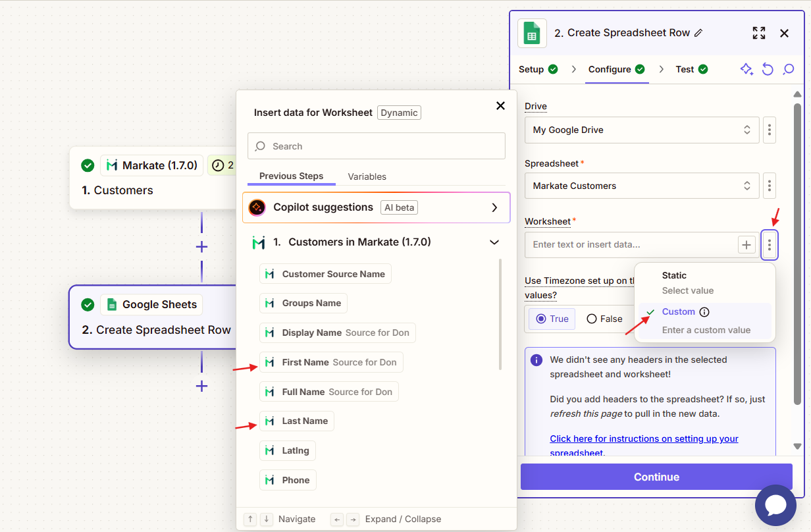Choose the Custom enter value option
The width and height of the screenshot is (811, 532).
(x=704, y=321)
